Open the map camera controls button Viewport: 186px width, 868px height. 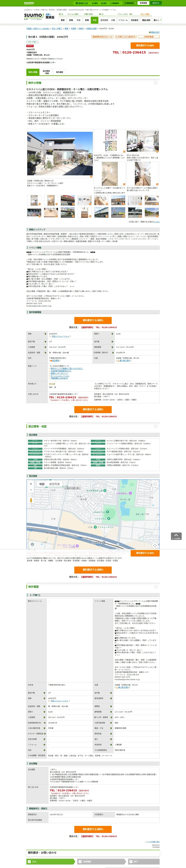click(x=155, y=546)
